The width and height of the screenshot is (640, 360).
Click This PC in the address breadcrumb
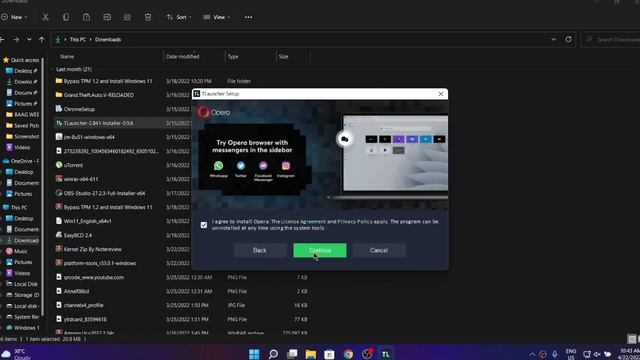[78, 40]
